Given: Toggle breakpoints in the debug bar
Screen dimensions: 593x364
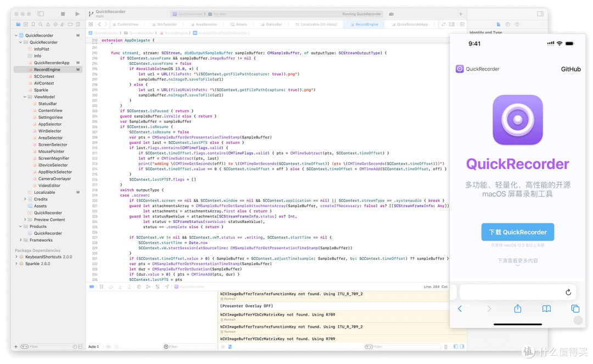Looking at the screenshot, I should 92,287.
